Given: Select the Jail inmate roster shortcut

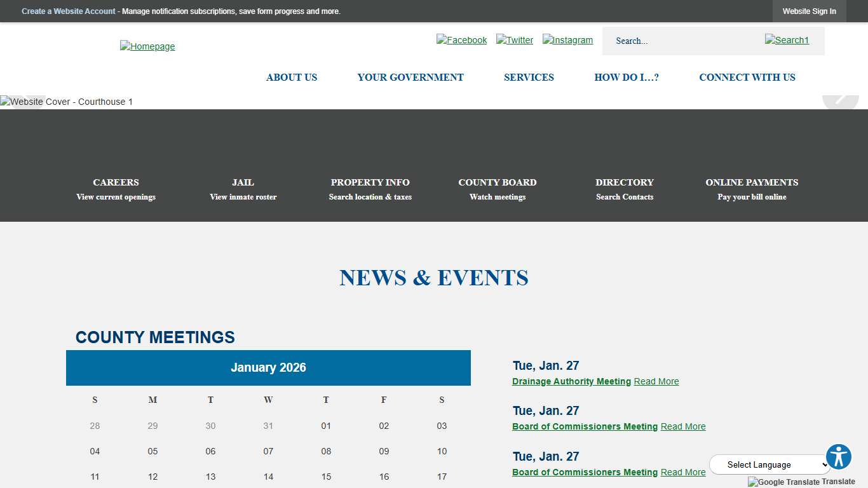Looking at the screenshot, I should pos(243,189).
